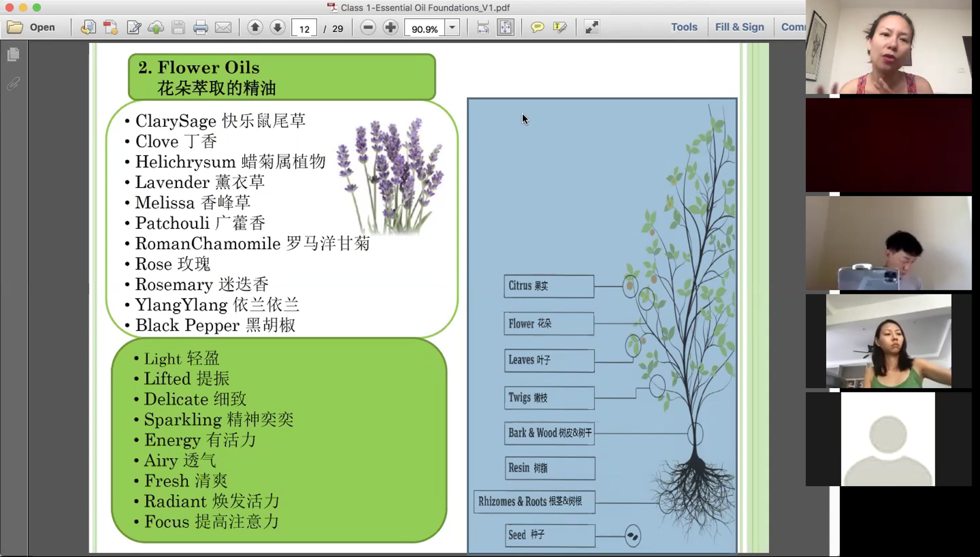Image resolution: width=980 pixels, height=557 pixels.
Task: Toggle fit one full page view
Action: pyautogui.click(x=506, y=27)
